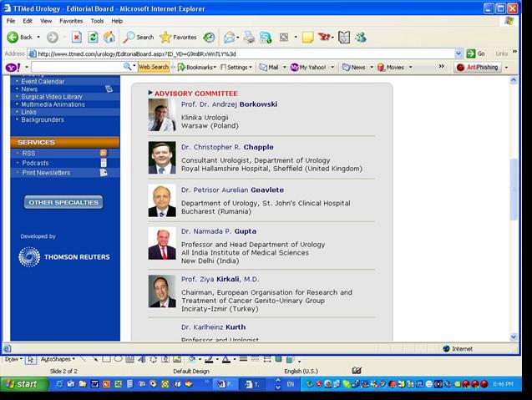Screen dimensions: 532x400
Task: Click page scrollbar down arrow
Action: click(514, 337)
